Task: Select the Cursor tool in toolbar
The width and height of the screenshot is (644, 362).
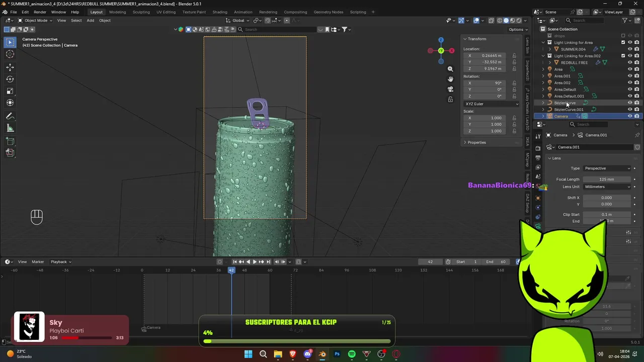Action: click(x=10, y=54)
